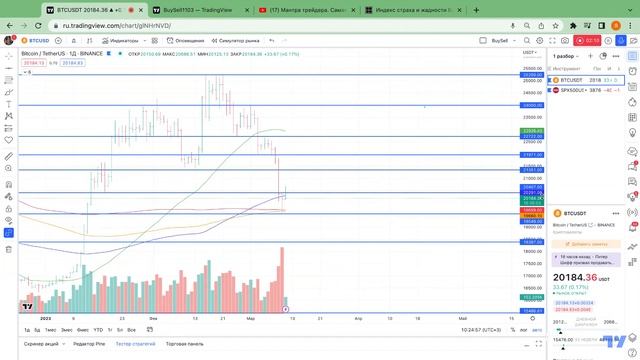Delete drawings with the trash icon
640x360 pixels.
(9, 249)
